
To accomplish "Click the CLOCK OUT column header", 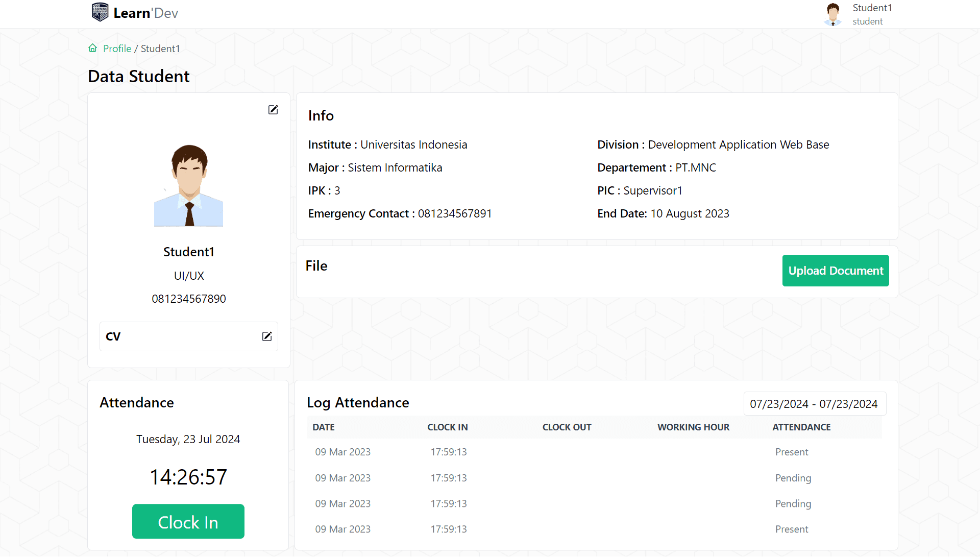I will (567, 427).
